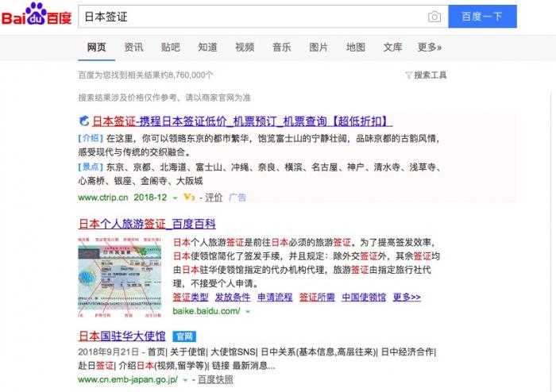This screenshot has height=392, width=556.
Task: Switch to the 图片 tab
Action: point(319,48)
